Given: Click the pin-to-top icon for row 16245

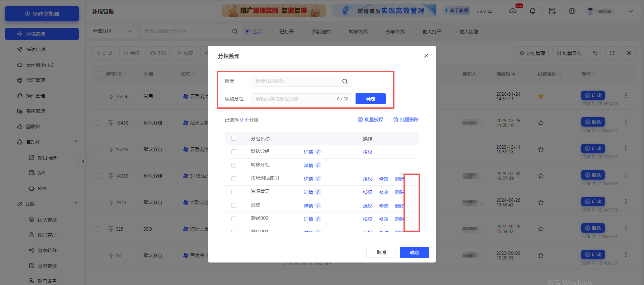Looking at the screenshot, I should point(111,149).
